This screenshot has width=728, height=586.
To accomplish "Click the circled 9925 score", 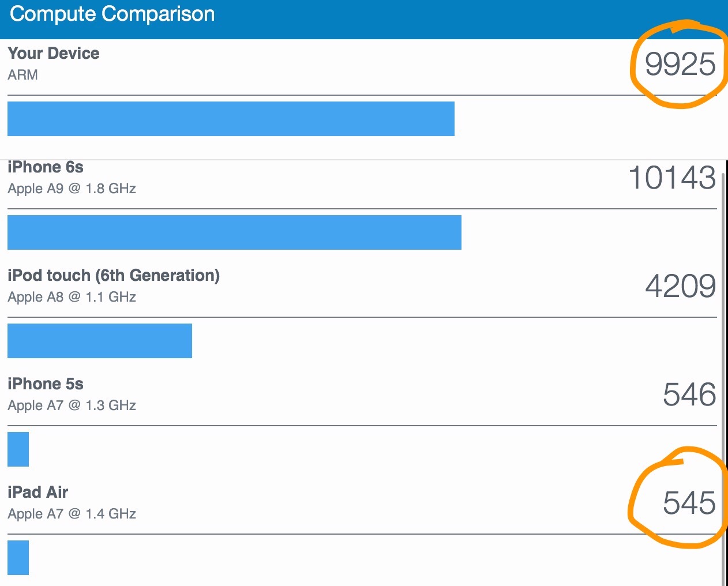I will (x=680, y=64).
